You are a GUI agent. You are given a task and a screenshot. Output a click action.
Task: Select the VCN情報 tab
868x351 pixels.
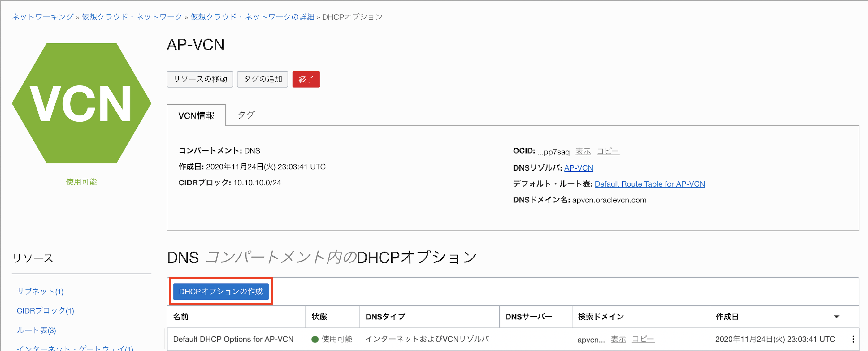(x=197, y=115)
